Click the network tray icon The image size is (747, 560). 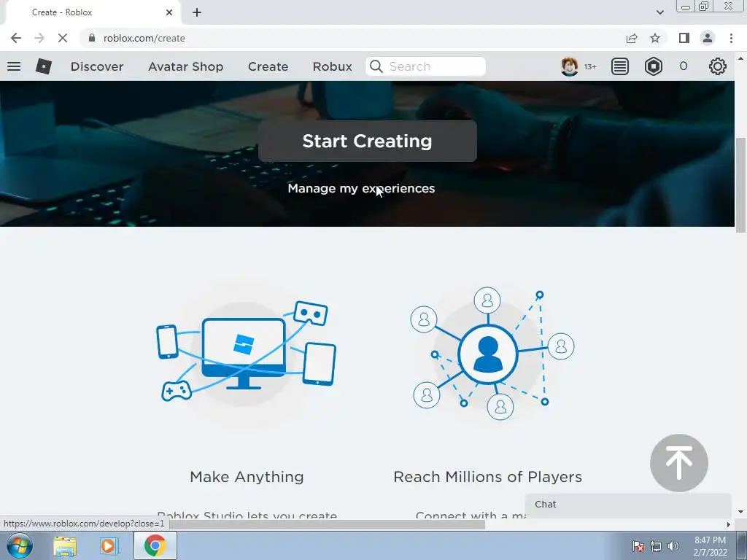[x=656, y=546]
